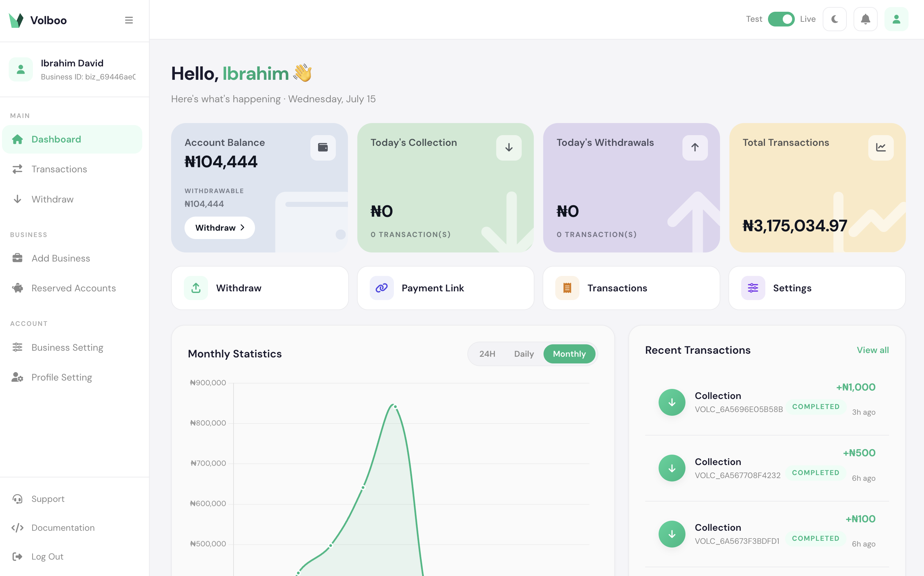Viewport: 924px width, 576px height.
Task: Click the COMPLETED badge on the +₦1,000 transaction
Action: coord(816,406)
